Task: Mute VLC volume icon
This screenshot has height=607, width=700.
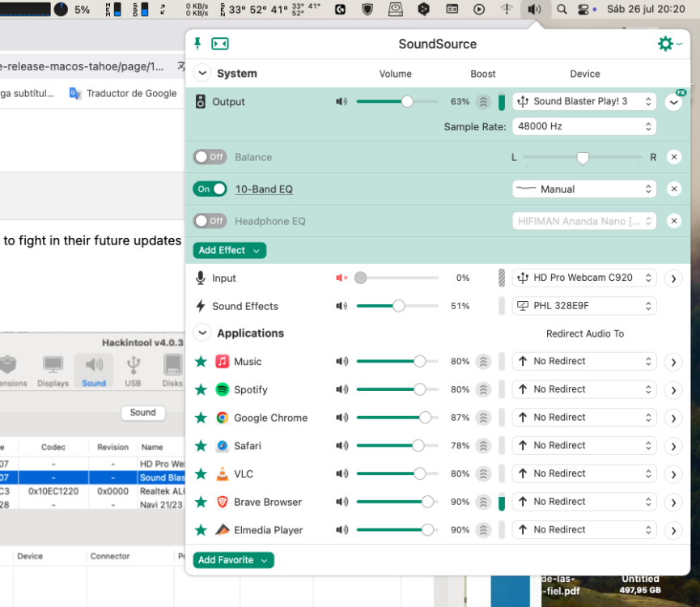Action: (342, 473)
